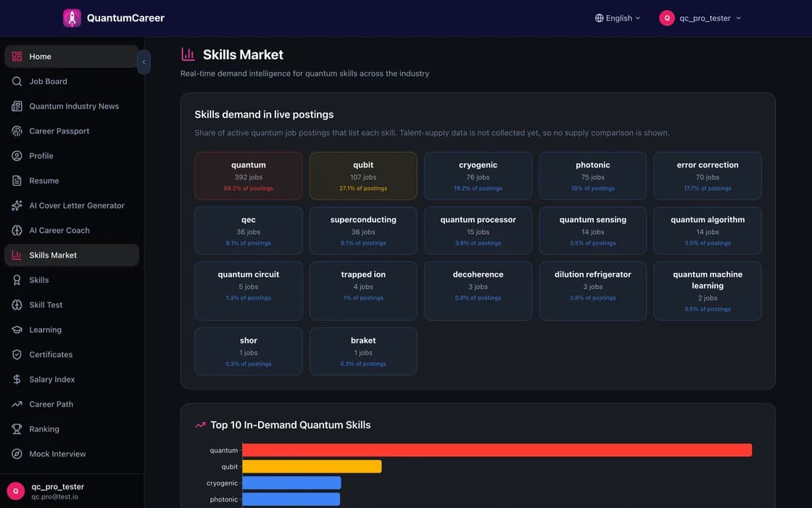Viewport: 812px width, 508px height.
Task: Open the Salary Index page
Action: pyautogui.click(x=72, y=380)
